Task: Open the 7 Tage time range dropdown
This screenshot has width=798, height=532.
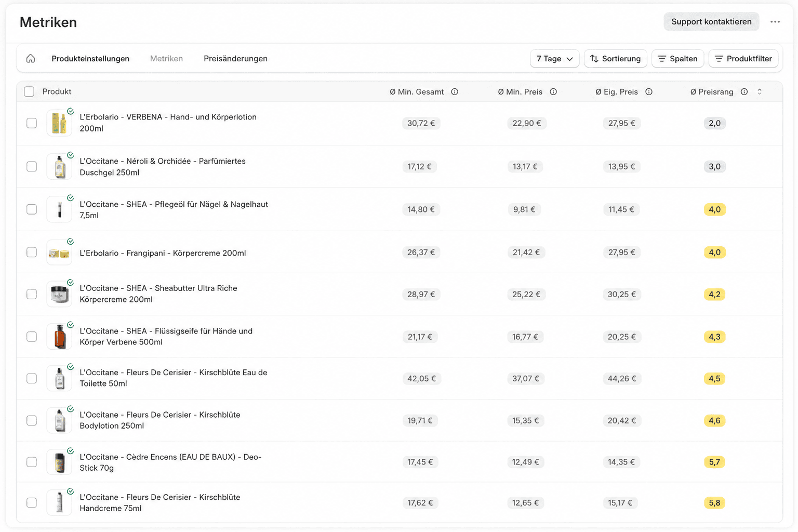Action: click(555, 59)
